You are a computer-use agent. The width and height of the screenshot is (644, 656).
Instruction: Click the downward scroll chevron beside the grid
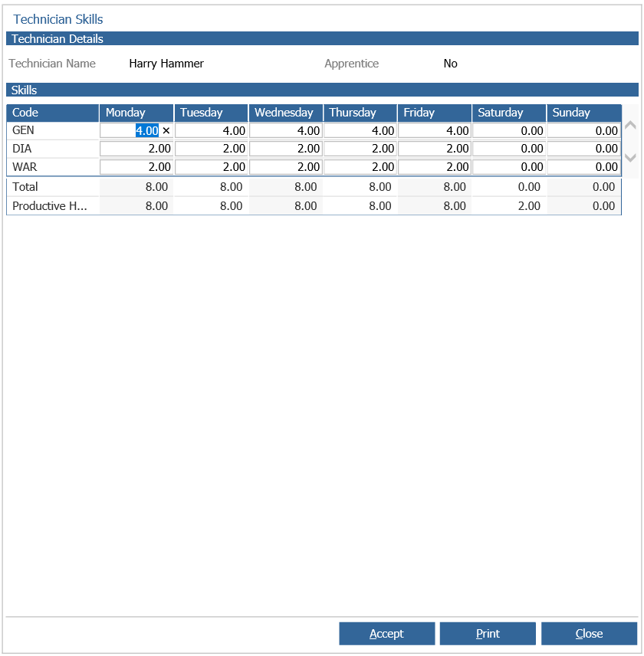(x=629, y=158)
